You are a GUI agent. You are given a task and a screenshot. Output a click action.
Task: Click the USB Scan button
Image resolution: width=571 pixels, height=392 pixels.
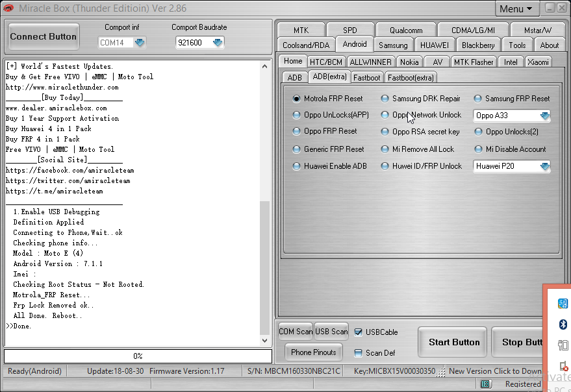point(331,332)
